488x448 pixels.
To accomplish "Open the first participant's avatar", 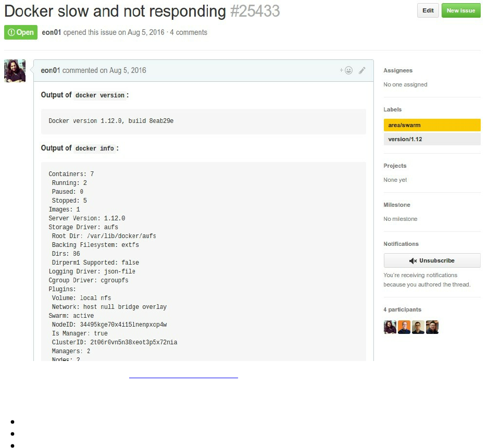I will [x=390, y=327].
